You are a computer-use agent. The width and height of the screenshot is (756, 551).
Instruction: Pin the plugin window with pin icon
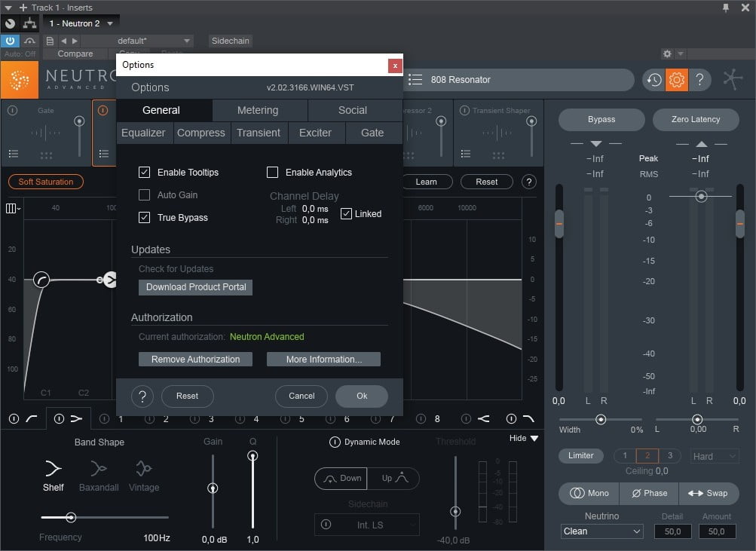point(726,8)
